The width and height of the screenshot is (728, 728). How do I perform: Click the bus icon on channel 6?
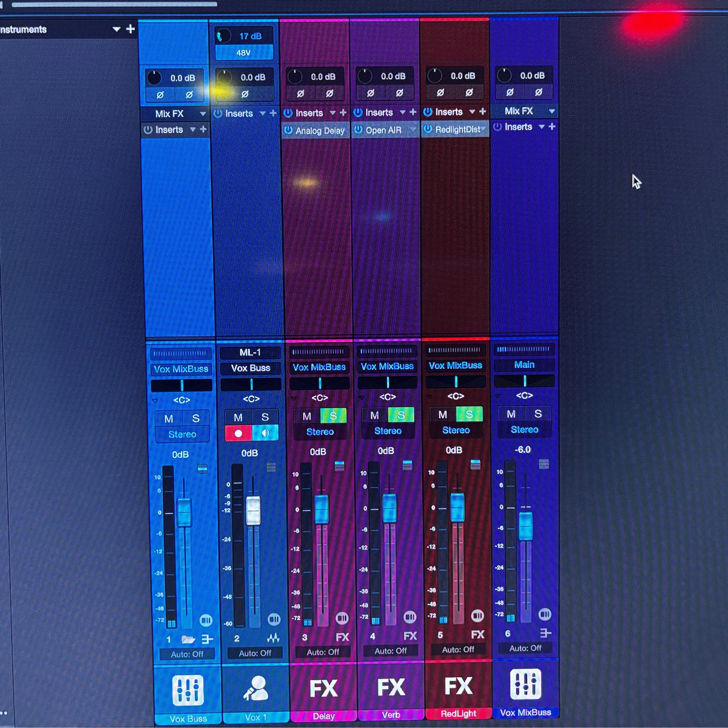[x=546, y=633]
